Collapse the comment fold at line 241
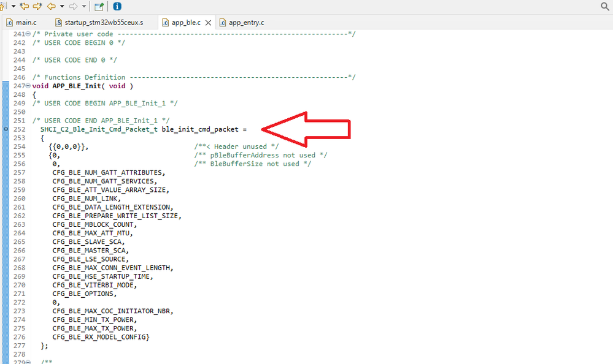 coord(28,34)
